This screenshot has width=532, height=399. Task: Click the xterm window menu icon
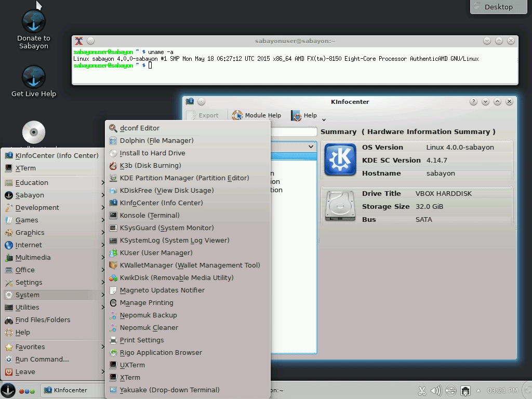(x=79, y=41)
